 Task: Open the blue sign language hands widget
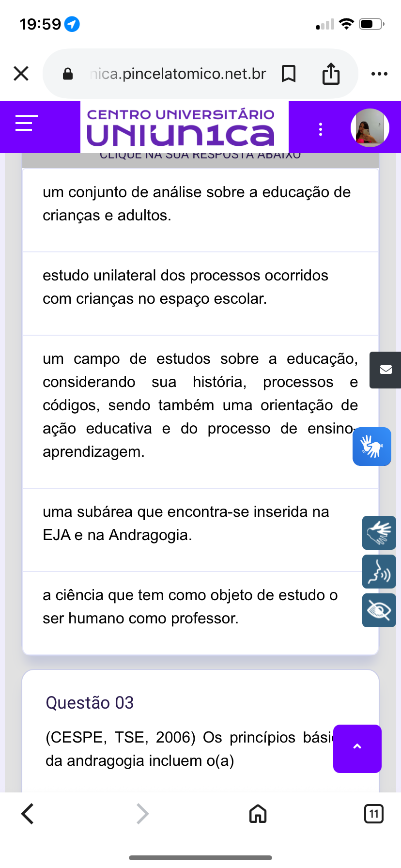(x=371, y=447)
